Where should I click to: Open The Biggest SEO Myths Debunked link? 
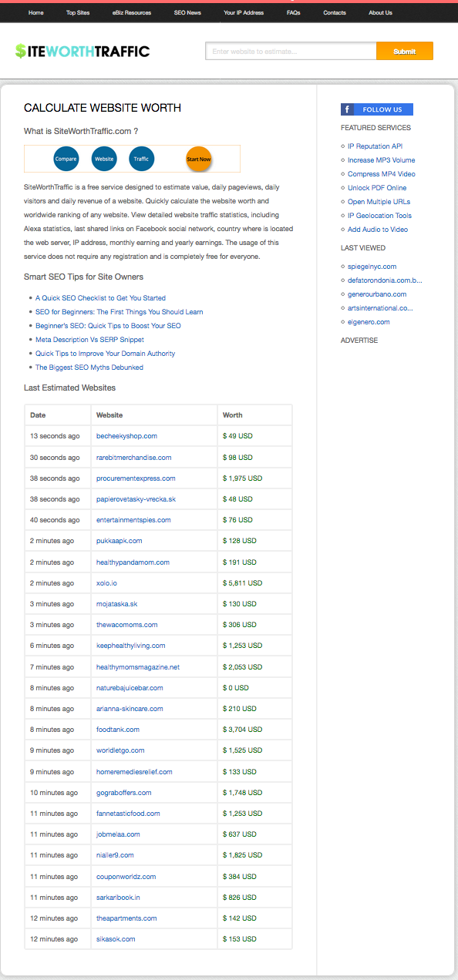[x=89, y=367]
